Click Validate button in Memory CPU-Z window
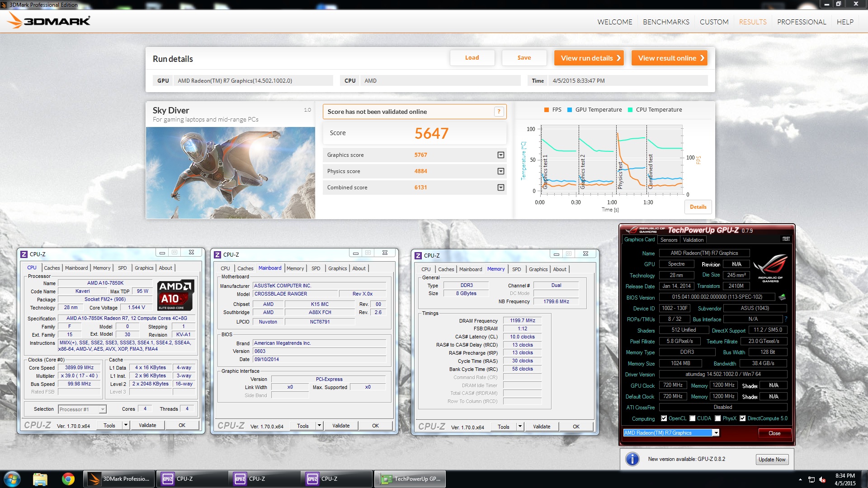 click(542, 427)
